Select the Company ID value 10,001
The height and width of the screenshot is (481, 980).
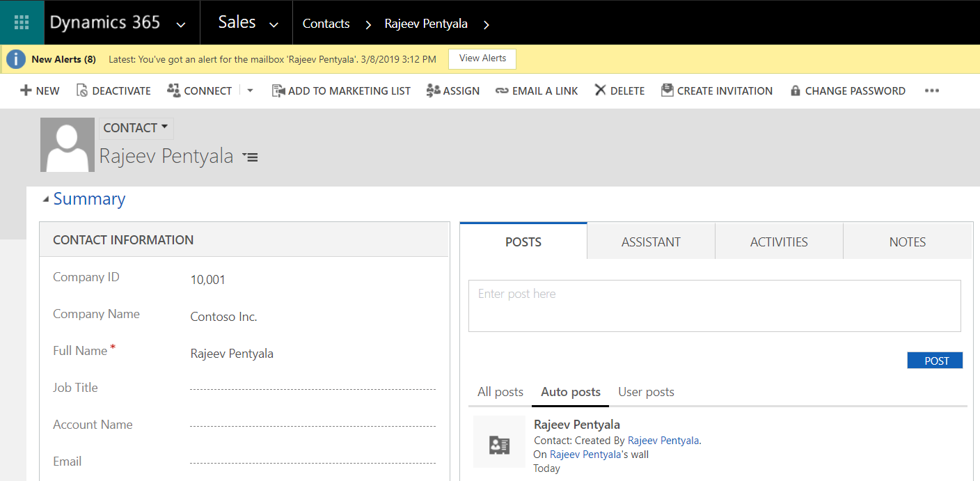[x=207, y=280]
